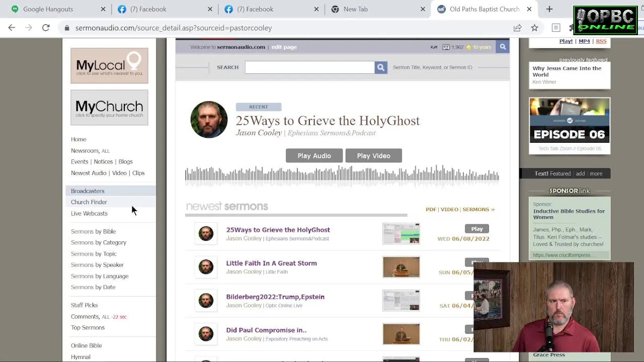Viewport: 644px width, 362px height.
Task: Click the video thumbnail for 25Ways sermon
Action: pos(401,233)
